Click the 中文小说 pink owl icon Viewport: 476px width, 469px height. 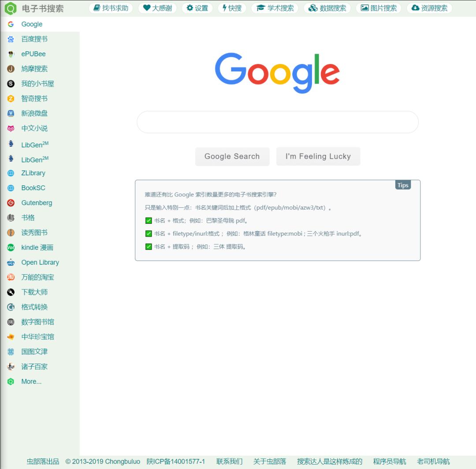click(x=11, y=128)
